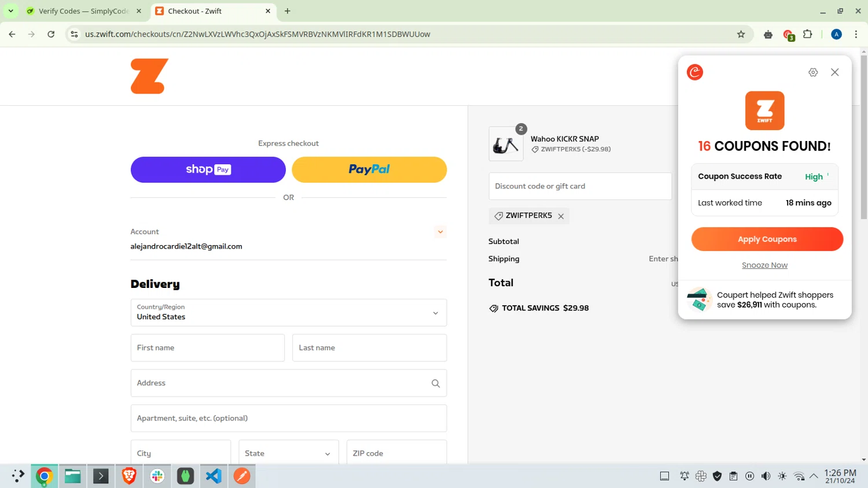Bookmark this page with star icon
Screen dimensions: 868x488
click(x=741, y=34)
